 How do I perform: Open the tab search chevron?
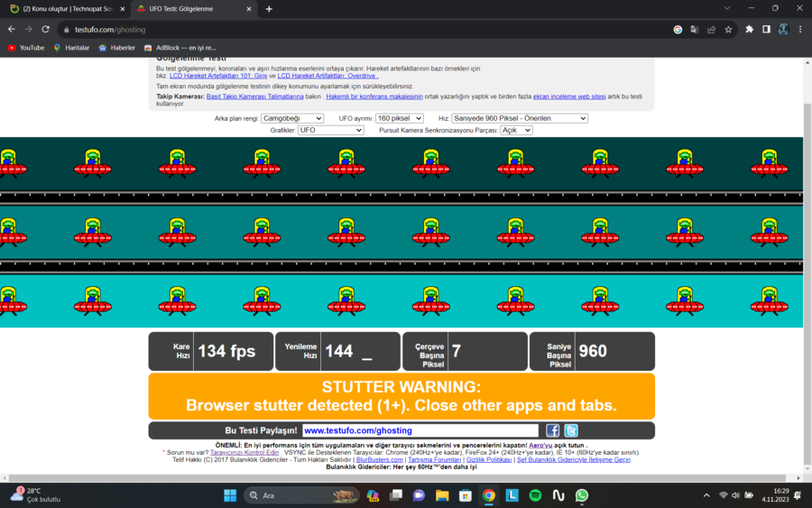coord(727,8)
